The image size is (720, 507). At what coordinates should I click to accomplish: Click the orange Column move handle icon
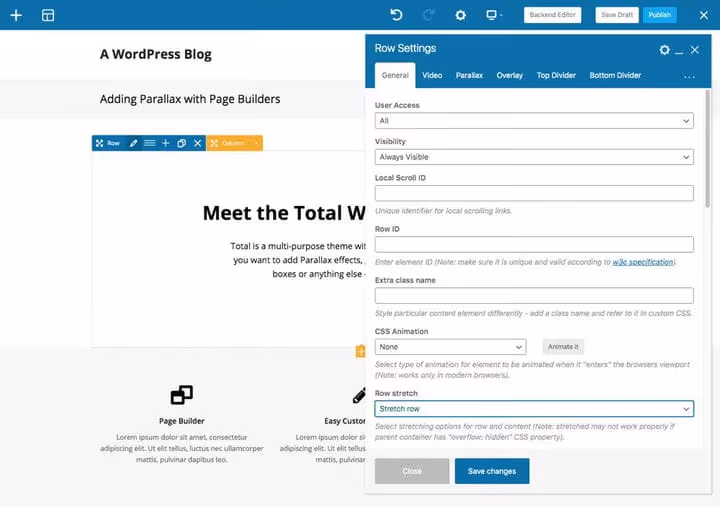[x=214, y=143]
